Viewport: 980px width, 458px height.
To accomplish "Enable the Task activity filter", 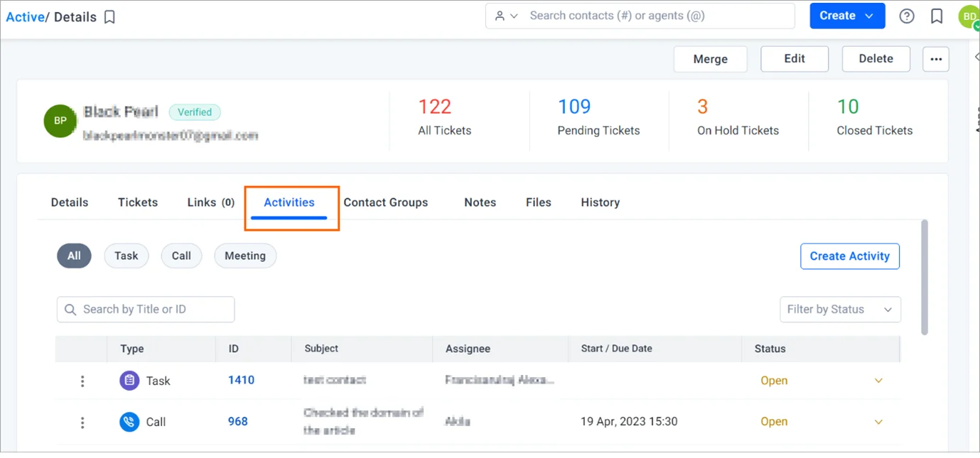I will (x=126, y=256).
